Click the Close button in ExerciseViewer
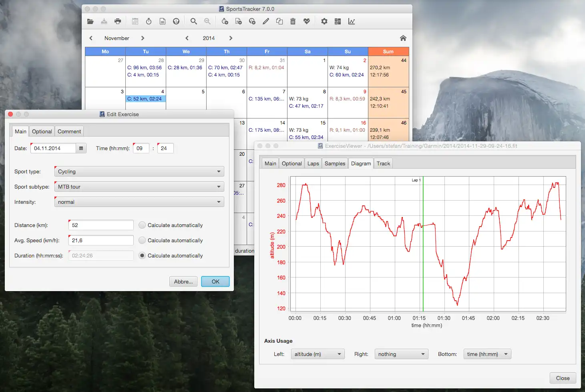585x392 pixels. coord(563,378)
